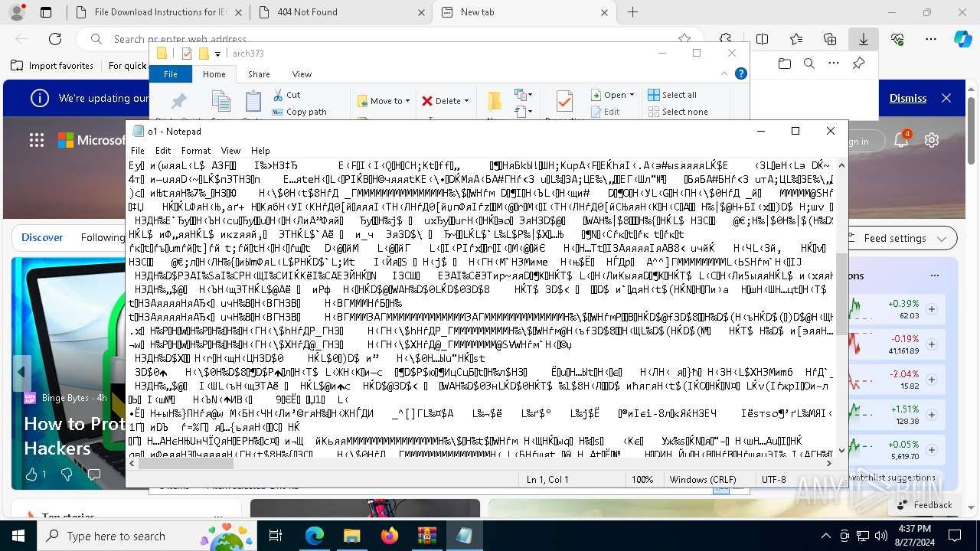Expand Delete dropdown arrow in Explorer

(466, 101)
